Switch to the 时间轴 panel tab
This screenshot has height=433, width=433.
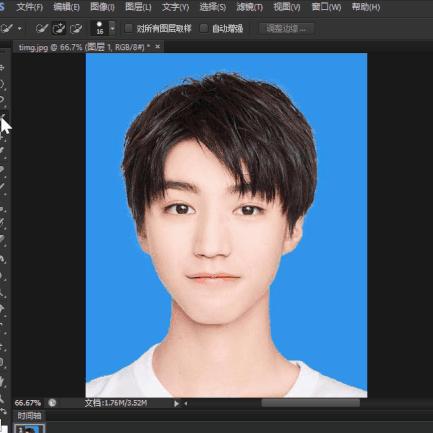[x=29, y=416]
